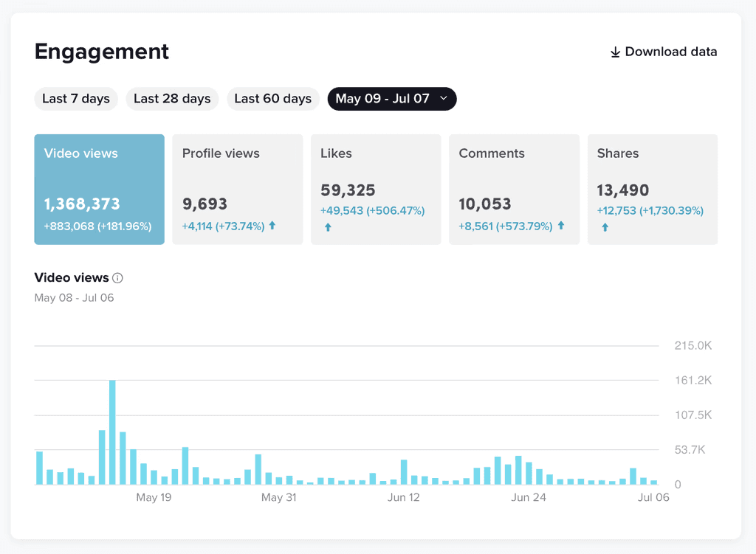Click the May 31 axis date label
The height and width of the screenshot is (554, 756).
click(x=278, y=497)
